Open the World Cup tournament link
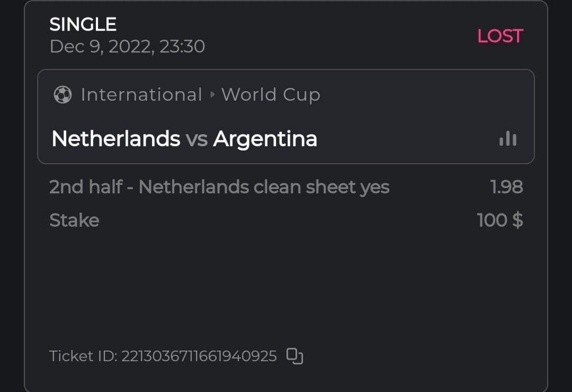The height and width of the screenshot is (392, 572). point(271,95)
